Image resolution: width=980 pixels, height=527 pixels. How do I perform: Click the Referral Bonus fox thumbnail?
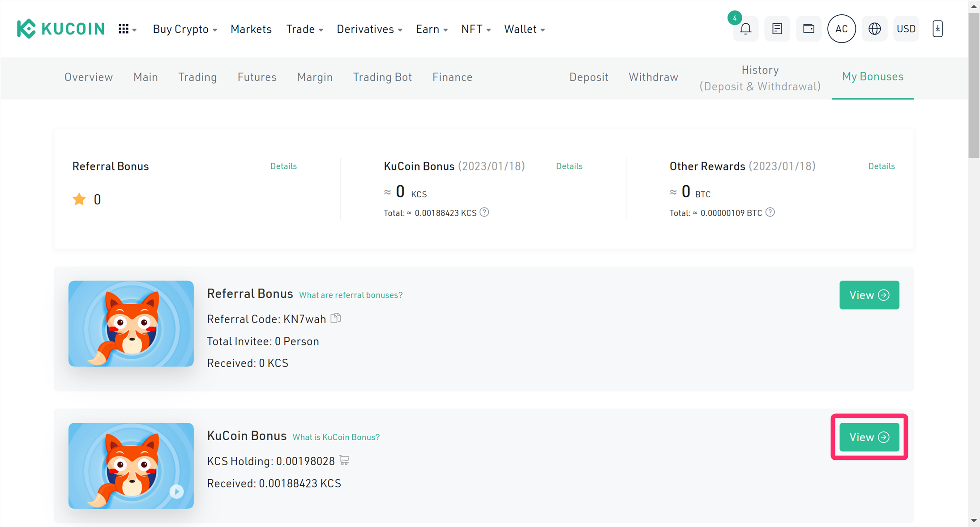click(x=131, y=323)
